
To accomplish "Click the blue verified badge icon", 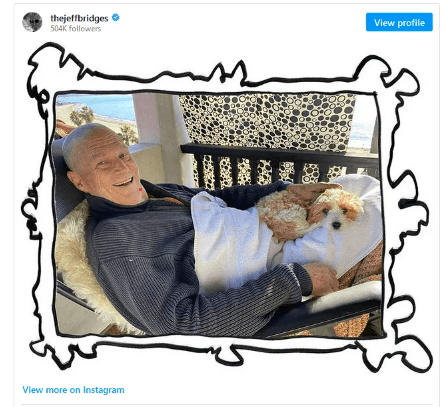I will pyautogui.click(x=116, y=17).
